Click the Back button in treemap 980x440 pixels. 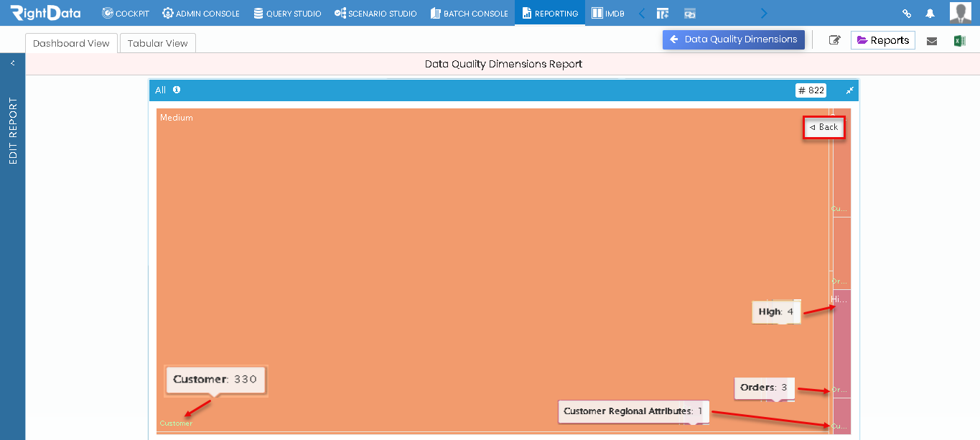[824, 127]
